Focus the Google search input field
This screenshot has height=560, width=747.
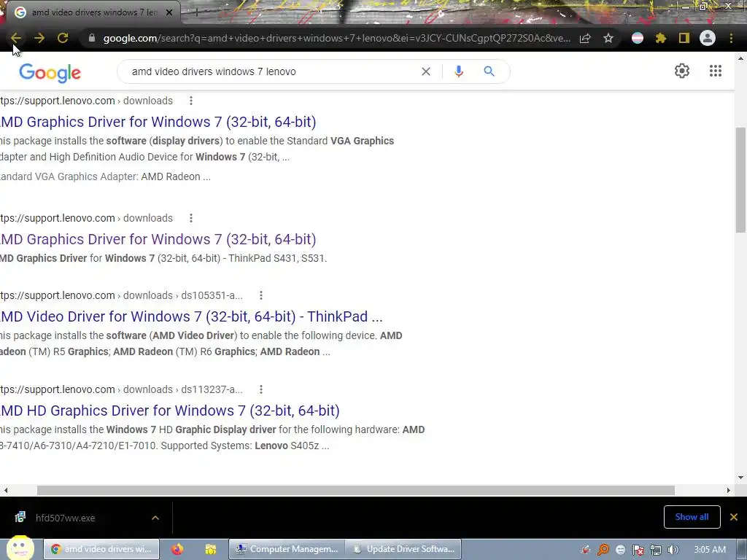click(271, 71)
